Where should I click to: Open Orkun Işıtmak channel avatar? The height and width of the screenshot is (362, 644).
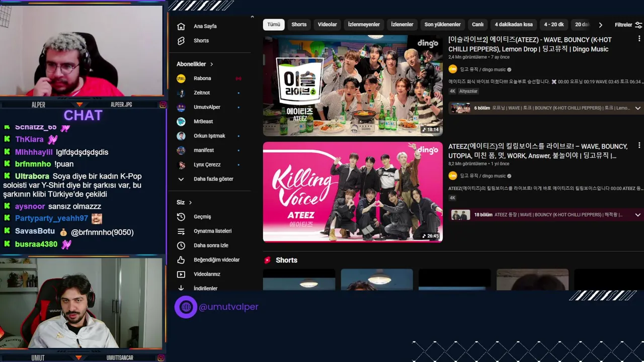click(x=181, y=136)
